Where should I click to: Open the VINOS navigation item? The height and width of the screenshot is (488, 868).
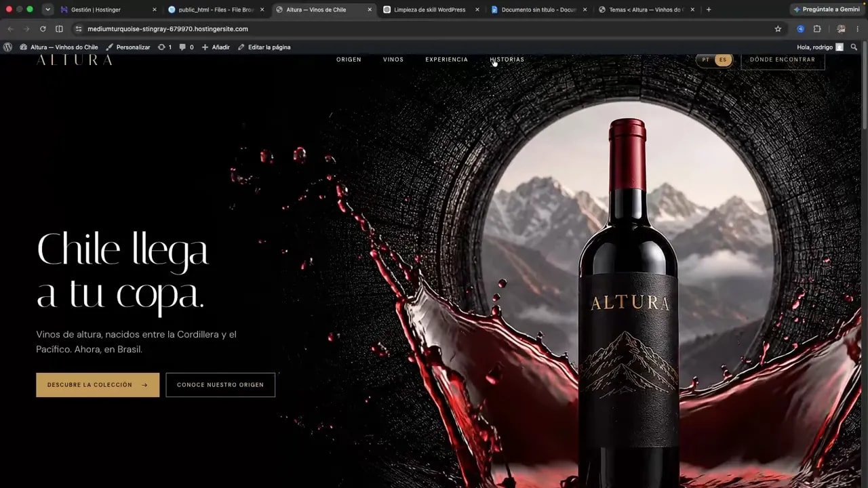tap(393, 60)
